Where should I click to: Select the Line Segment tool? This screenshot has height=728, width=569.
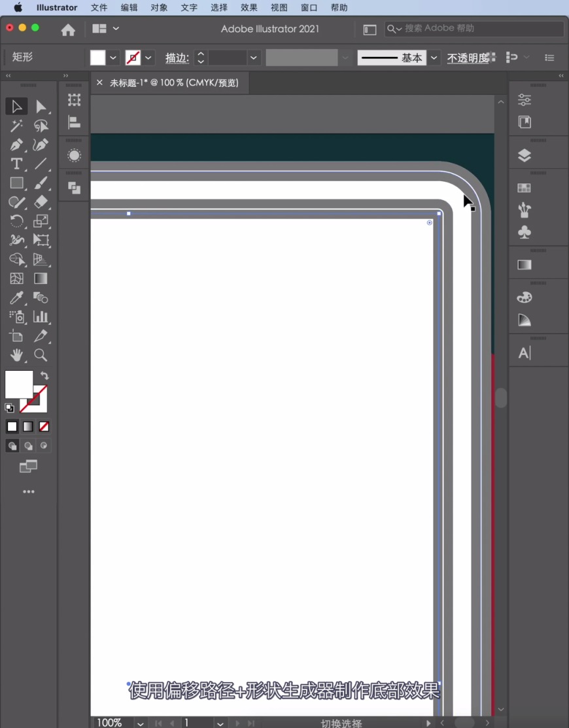[41, 164]
